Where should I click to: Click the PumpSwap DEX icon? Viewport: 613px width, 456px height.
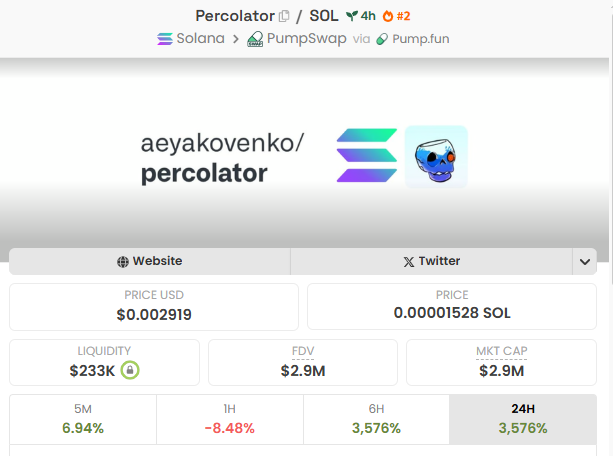[x=255, y=39]
